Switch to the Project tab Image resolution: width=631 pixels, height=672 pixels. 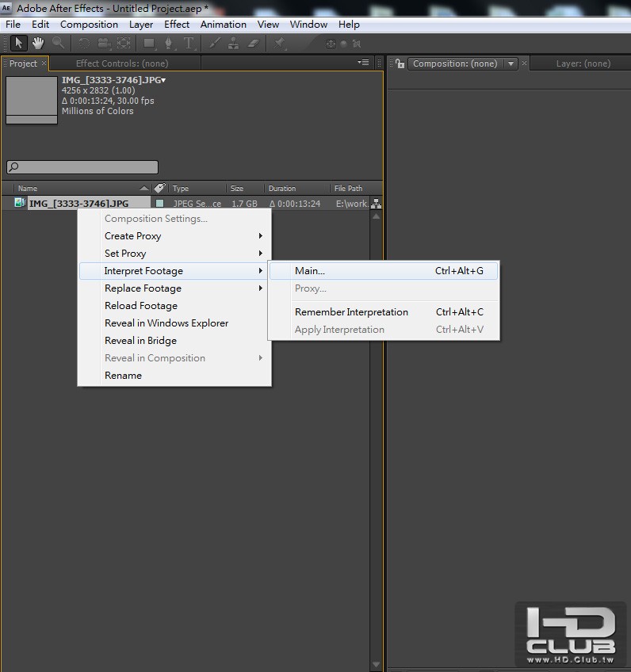(23, 63)
